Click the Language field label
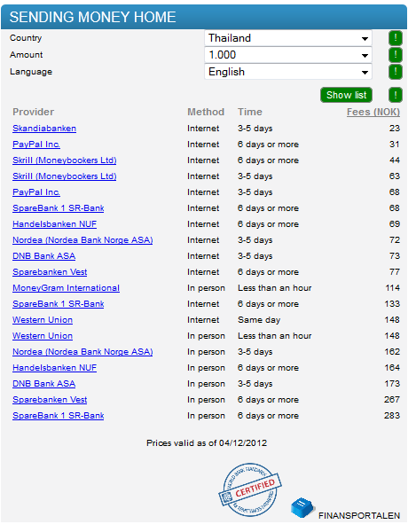Viewport: 416px width, 532px height. tap(31, 72)
